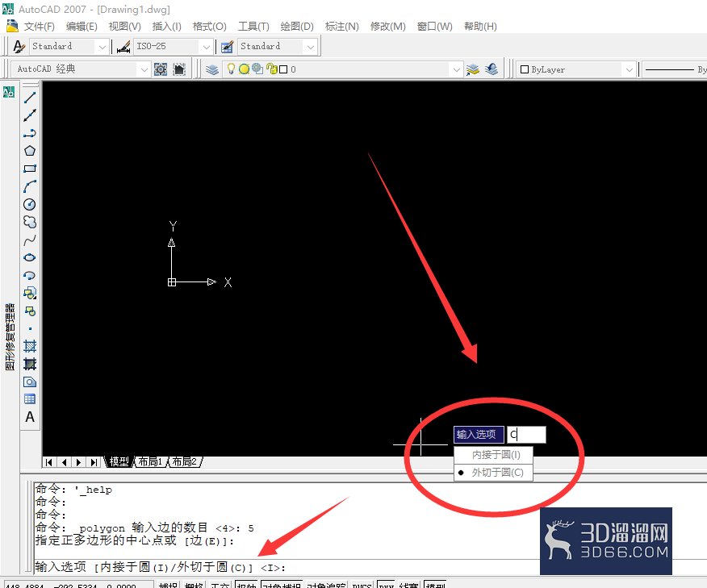Expand the ISO-25 dimension style dropdown

tap(206, 47)
